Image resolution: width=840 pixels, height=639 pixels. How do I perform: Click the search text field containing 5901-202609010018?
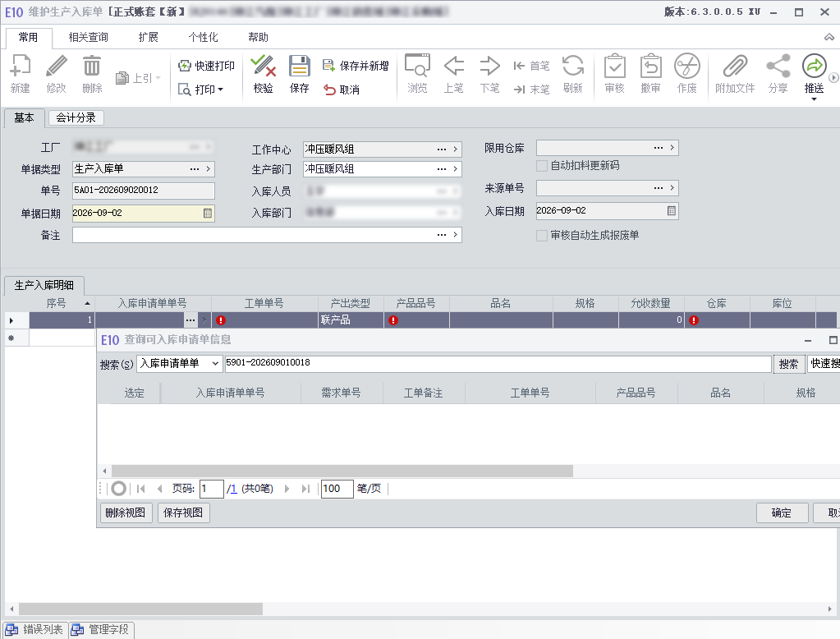[498, 364]
